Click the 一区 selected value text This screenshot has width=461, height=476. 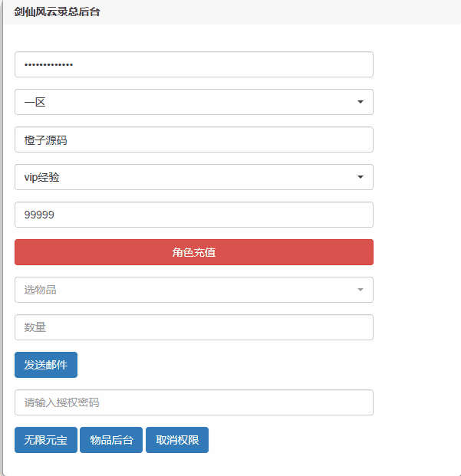[35, 102]
